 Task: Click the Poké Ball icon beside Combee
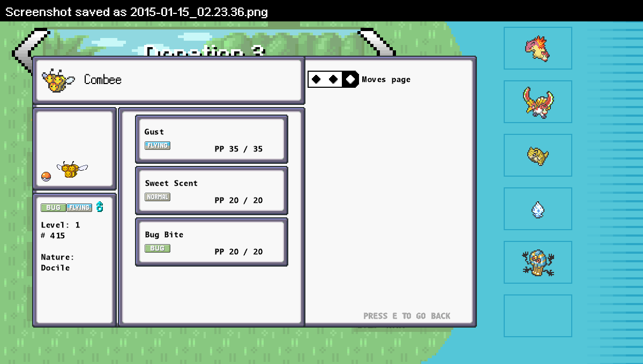(46, 177)
